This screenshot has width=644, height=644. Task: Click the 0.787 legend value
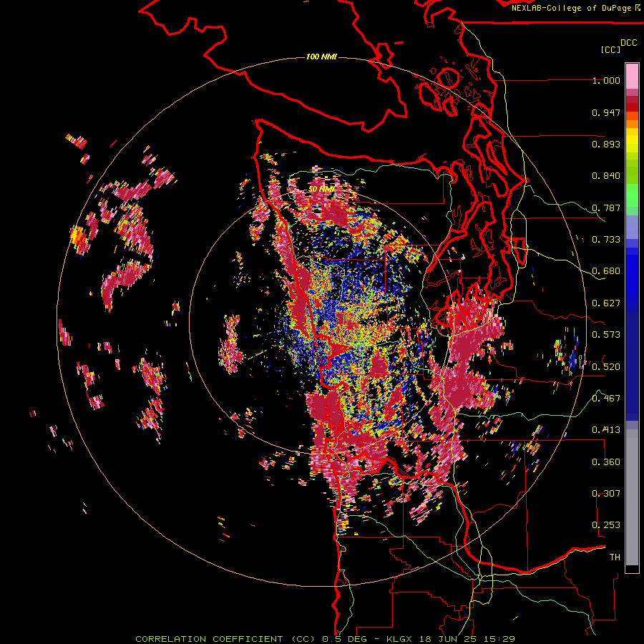click(606, 208)
